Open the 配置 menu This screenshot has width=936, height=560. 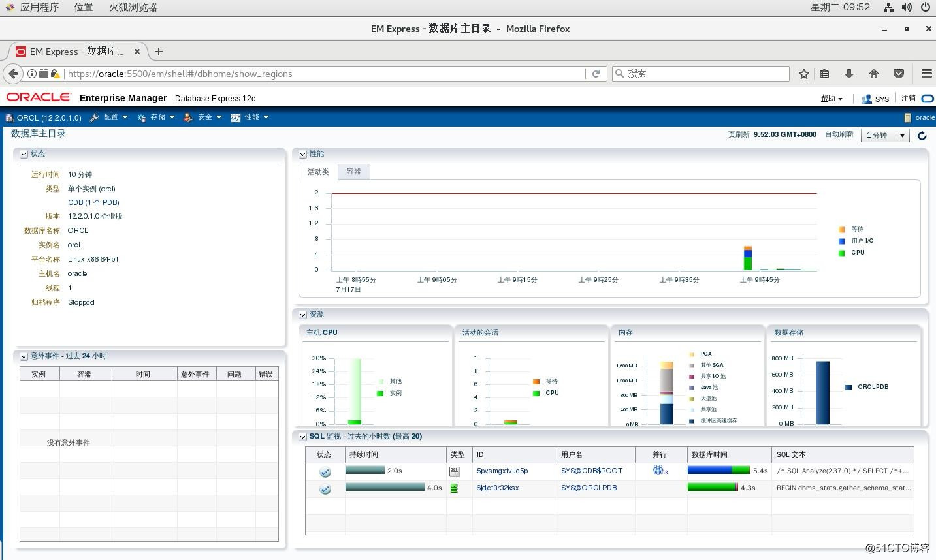click(109, 117)
